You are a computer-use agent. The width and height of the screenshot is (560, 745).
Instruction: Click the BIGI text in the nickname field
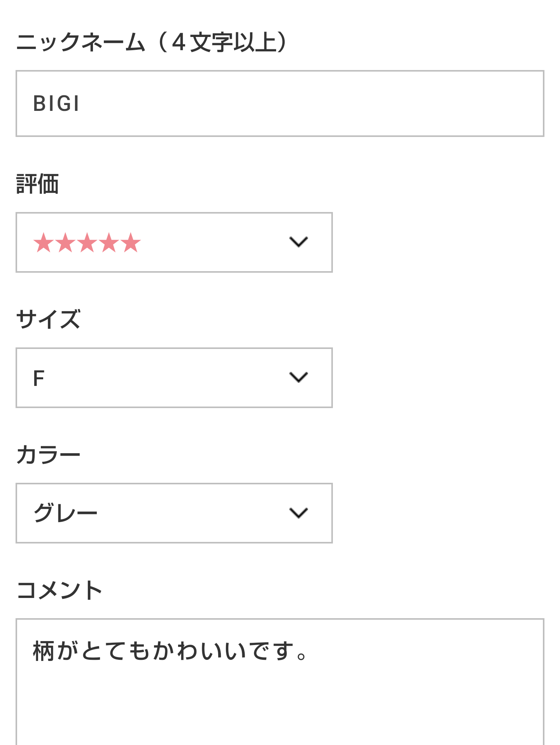57,104
